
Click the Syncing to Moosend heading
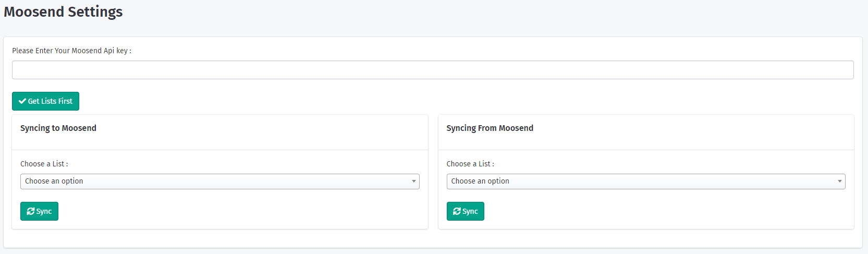58,128
